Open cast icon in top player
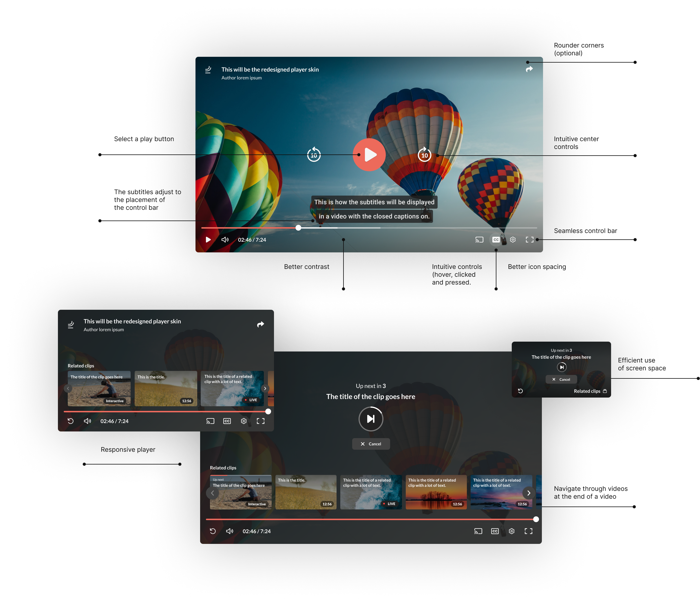The image size is (700, 603). coord(479,240)
